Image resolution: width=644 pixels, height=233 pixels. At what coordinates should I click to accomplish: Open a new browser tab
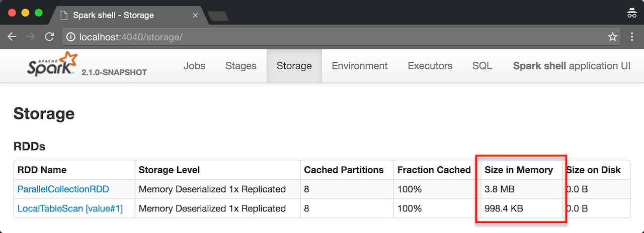(x=218, y=16)
